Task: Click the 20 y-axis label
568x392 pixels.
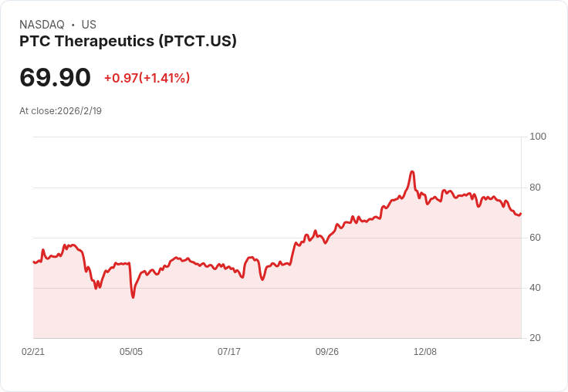Action: pyautogui.click(x=536, y=338)
